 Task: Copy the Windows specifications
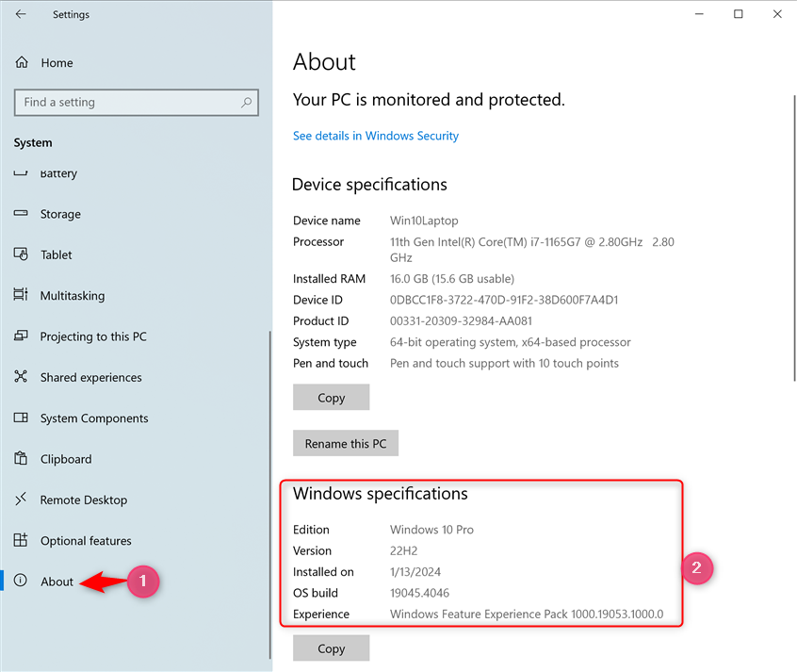coord(331,648)
